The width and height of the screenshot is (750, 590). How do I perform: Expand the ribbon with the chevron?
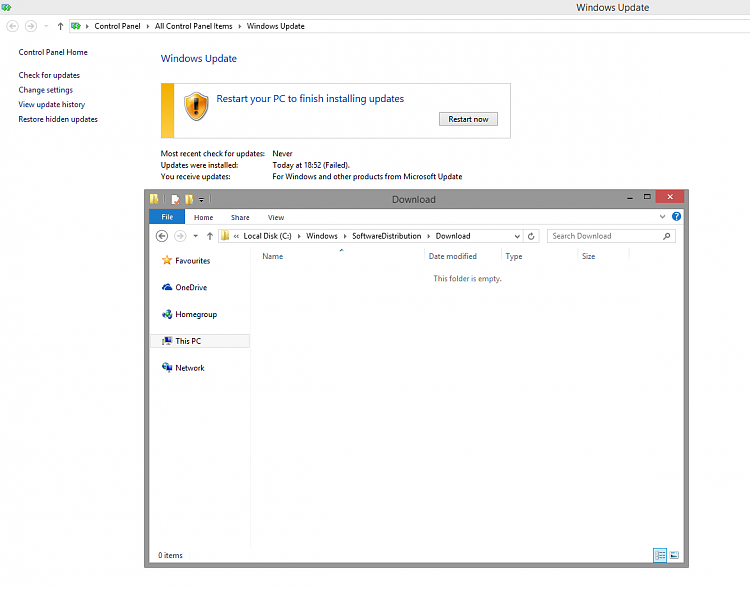pyautogui.click(x=662, y=217)
